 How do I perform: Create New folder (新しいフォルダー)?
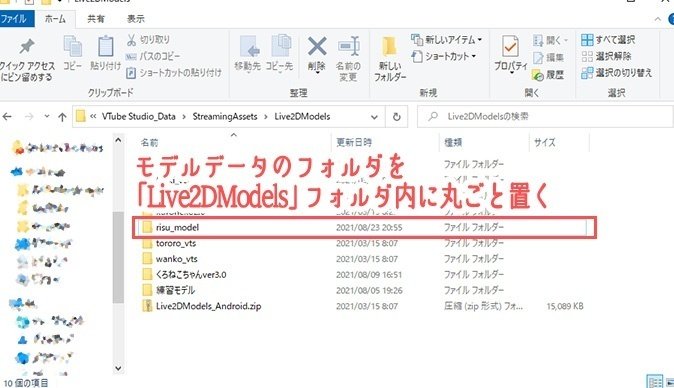tap(390, 59)
